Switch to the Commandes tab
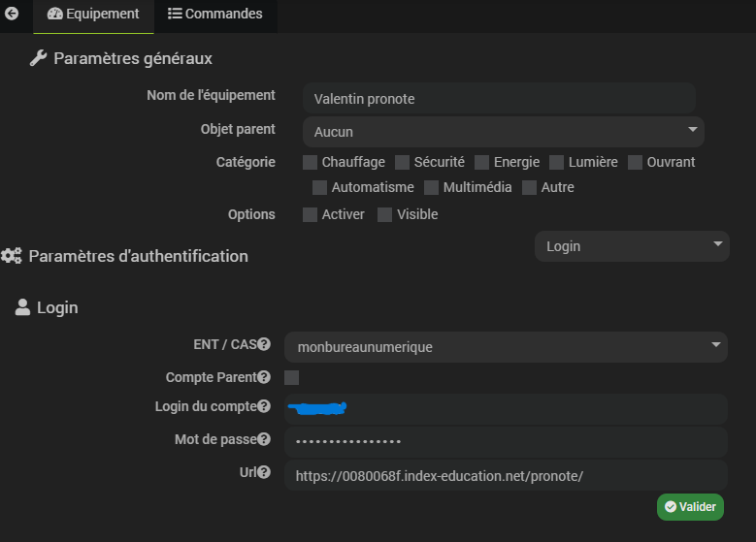The width and height of the screenshot is (756, 542). pos(215,15)
